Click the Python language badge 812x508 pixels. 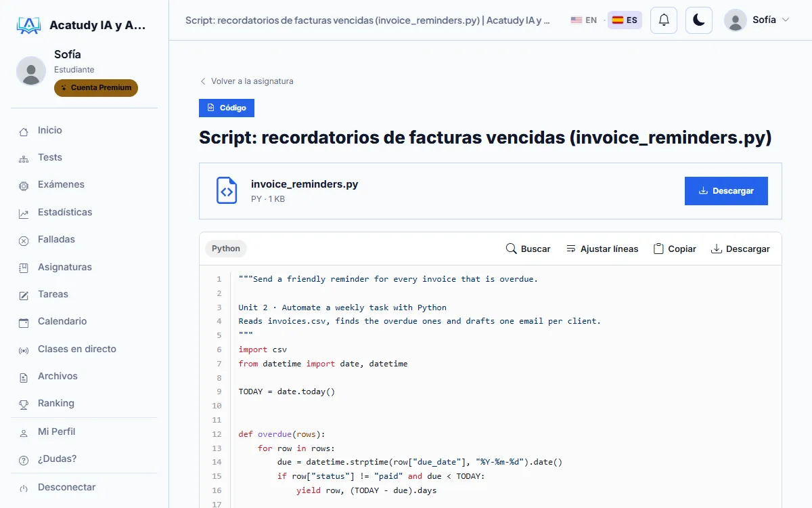pyautogui.click(x=226, y=249)
